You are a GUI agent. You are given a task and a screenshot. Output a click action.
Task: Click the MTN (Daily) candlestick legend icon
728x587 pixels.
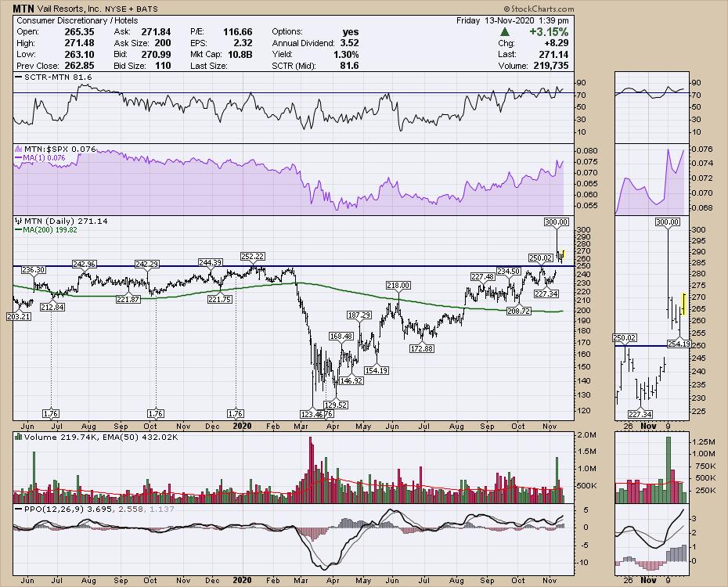(19, 222)
